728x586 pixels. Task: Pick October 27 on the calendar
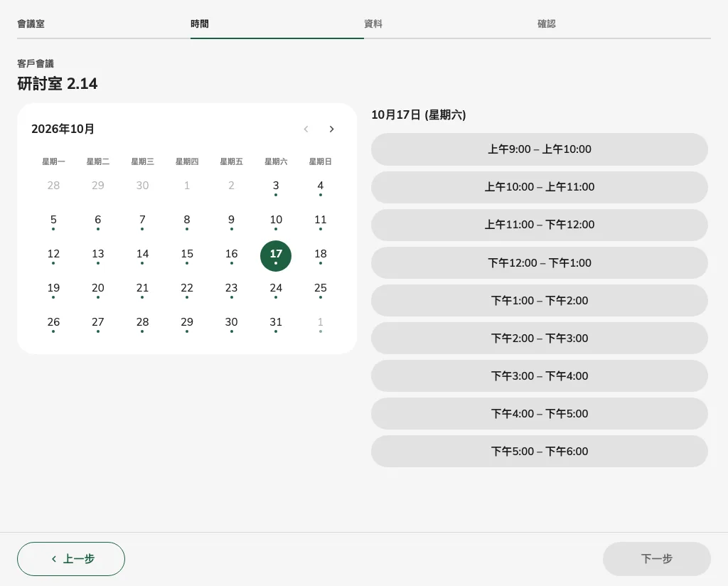click(x=98, y=324)
